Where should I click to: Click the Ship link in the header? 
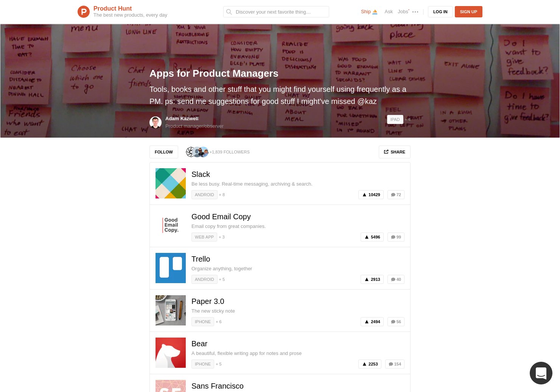point(369,12)
